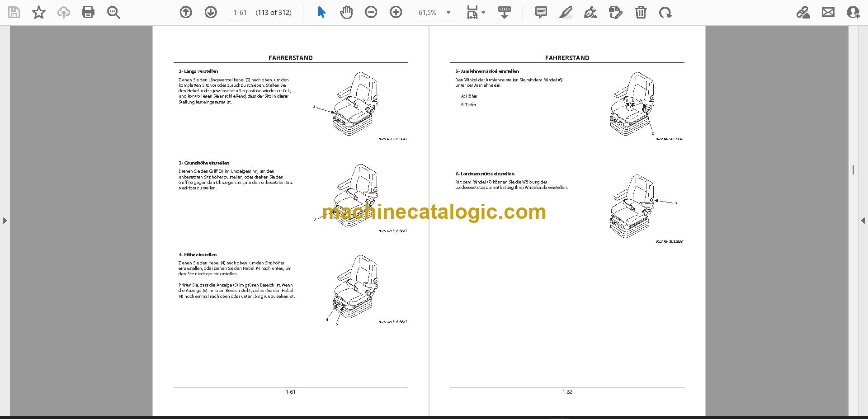Toggle the hand pan tool
The height and width of the screenshot is (419, 868).
point(346,12)
